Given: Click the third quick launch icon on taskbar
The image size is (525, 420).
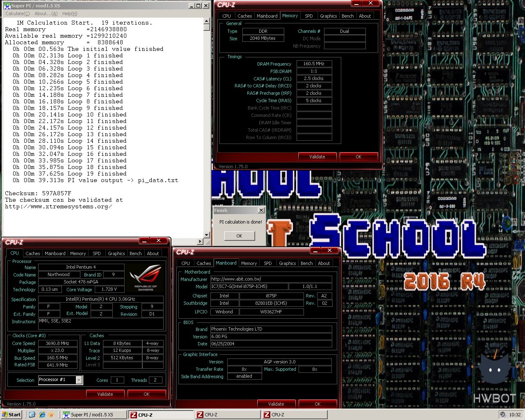Looking at the screenshot, I should [x=51, y=415].
